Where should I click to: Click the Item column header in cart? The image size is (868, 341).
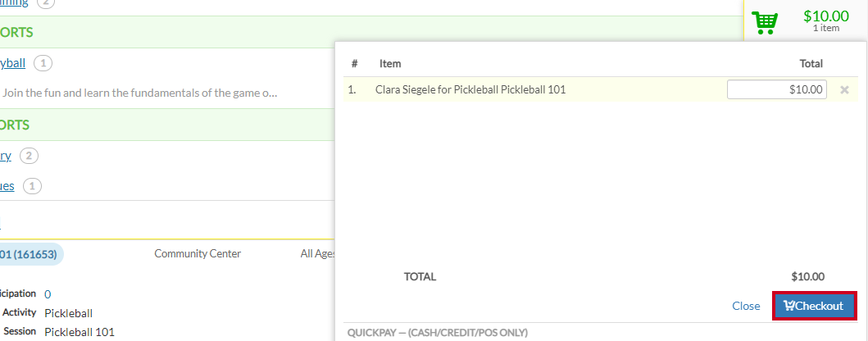pyautogui.click(x=390, y=64)
